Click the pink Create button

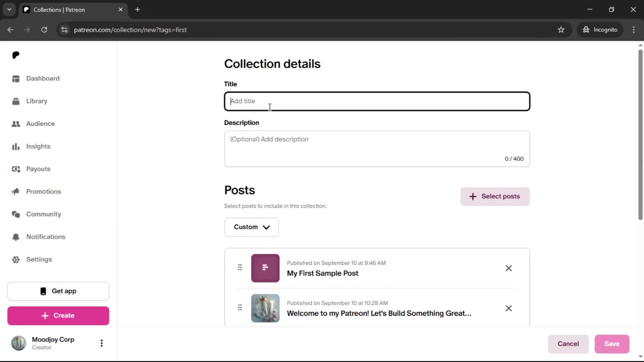point(58,316)
